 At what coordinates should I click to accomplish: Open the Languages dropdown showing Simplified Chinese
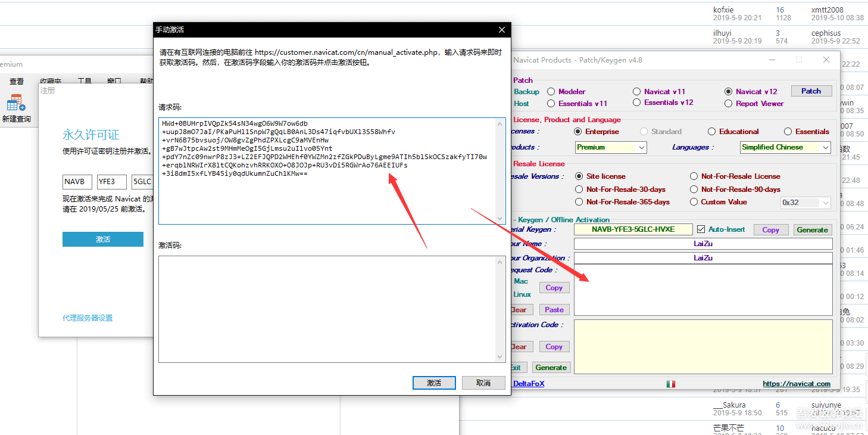tap(786, 147)
